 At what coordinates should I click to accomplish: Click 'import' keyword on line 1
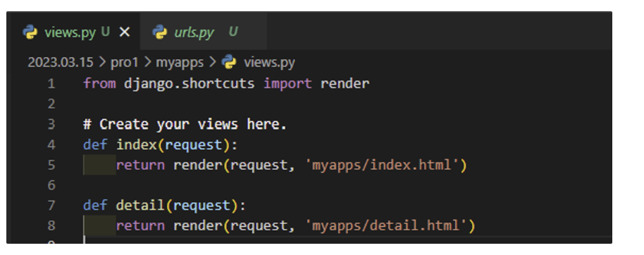287,84
